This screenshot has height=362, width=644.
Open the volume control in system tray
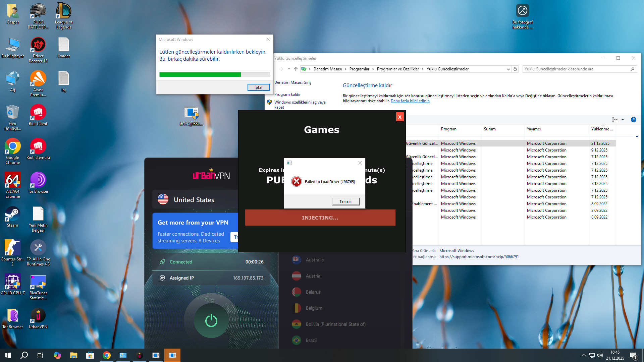click(x=600, y=355)
